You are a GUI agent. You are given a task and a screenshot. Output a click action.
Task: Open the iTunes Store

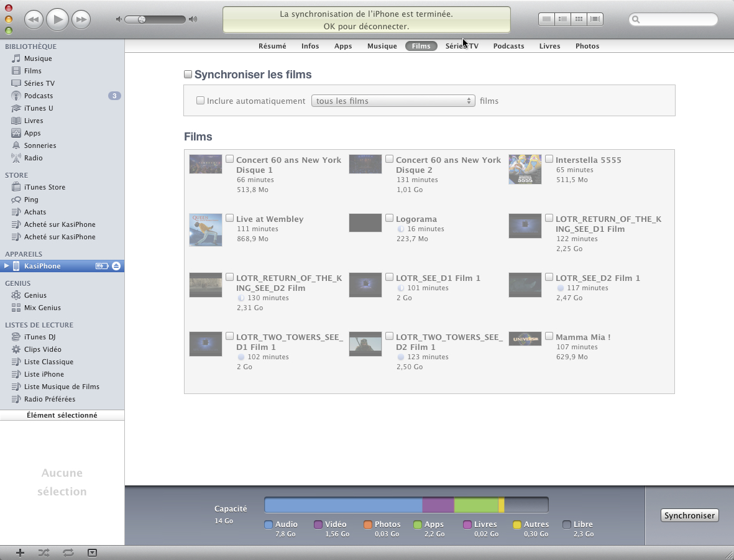(45, 187)
